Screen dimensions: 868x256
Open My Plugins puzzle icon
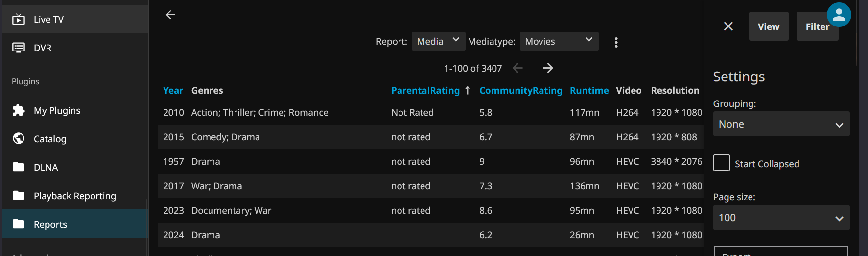click(19, 110)
